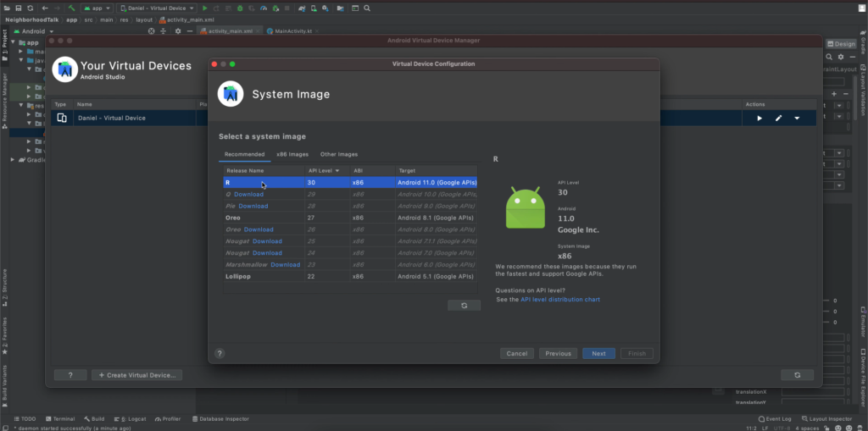Viewport: 868px width, 431px height.
Task: Open Project panel gear settings
Action: click(178, 31)
